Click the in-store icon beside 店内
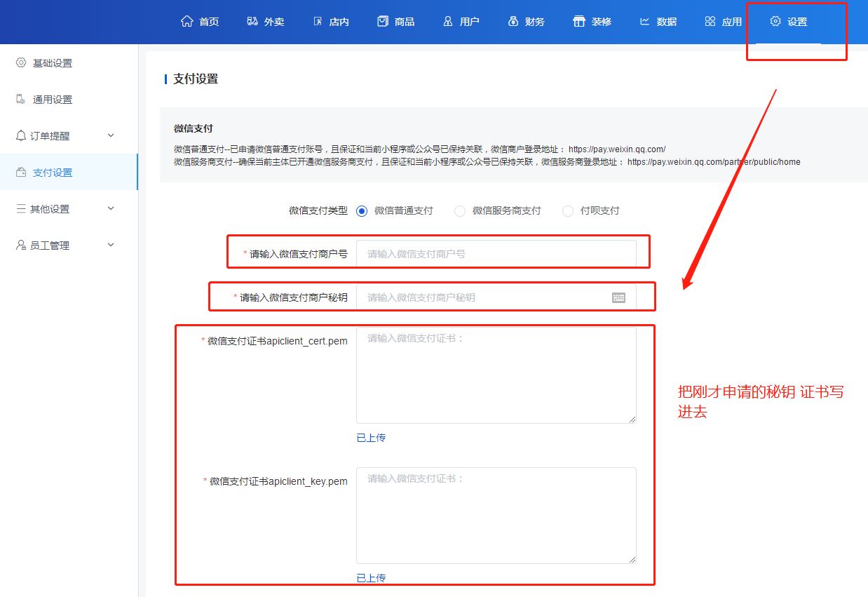This screenshot has height=597, width=868. click(x=318, y=21)
